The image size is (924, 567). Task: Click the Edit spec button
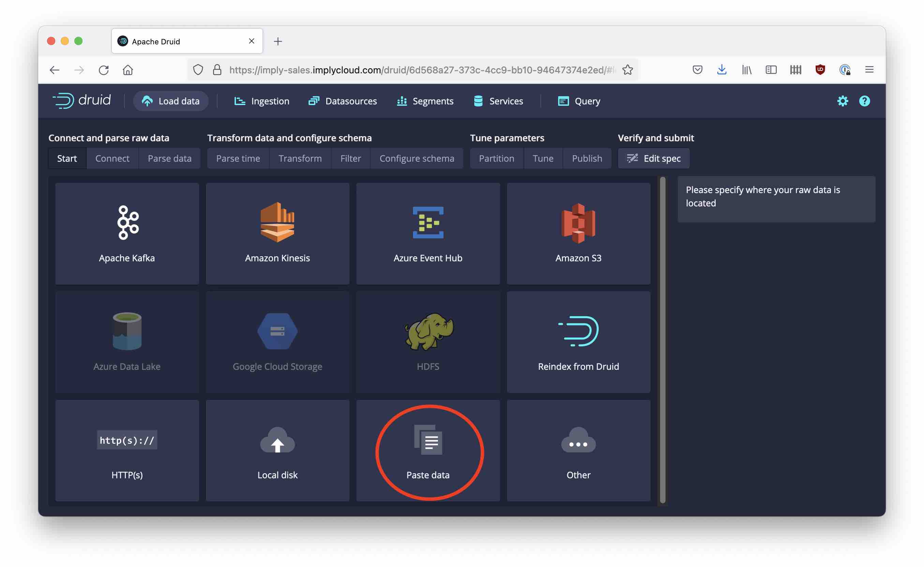[653, 158]
